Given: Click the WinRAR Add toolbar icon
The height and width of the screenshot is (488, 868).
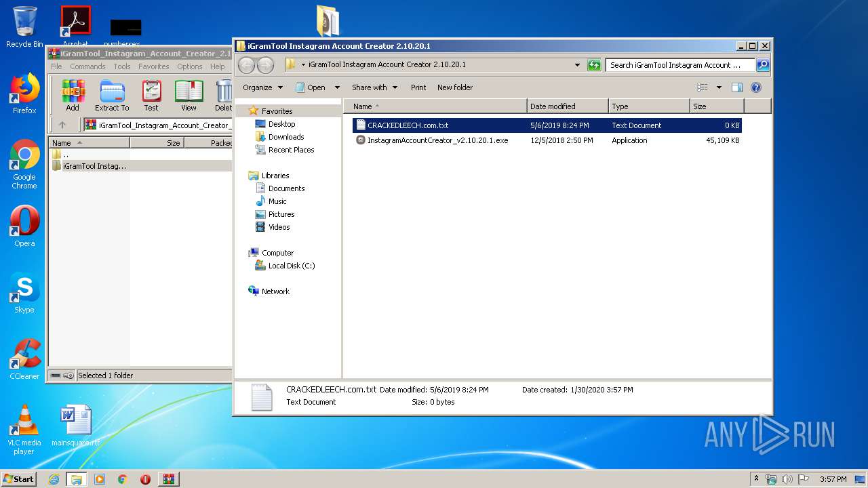Looking at the screenshot, I should pyautogui.click(x=73, y=96).
